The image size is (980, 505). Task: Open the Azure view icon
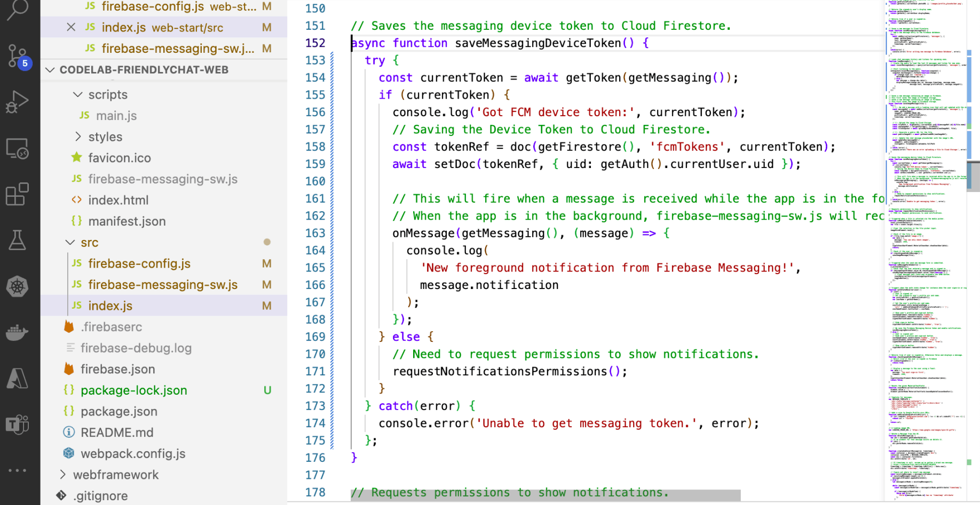17,379
